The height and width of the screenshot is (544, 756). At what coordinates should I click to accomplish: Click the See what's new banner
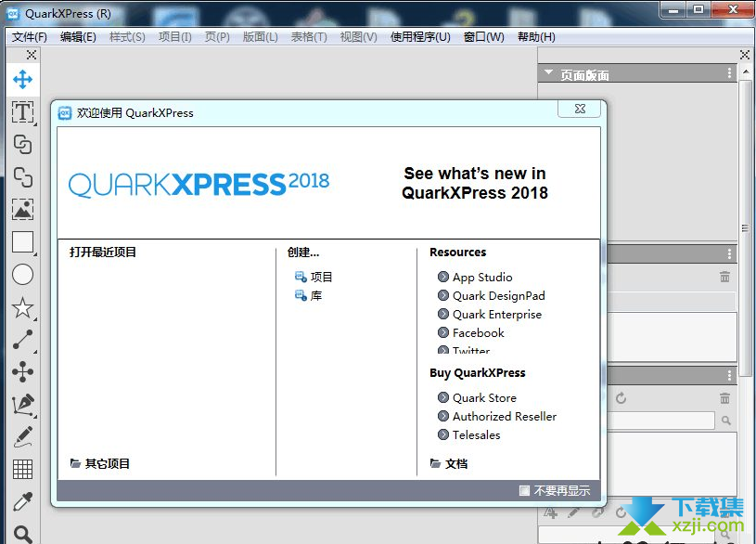475,183
